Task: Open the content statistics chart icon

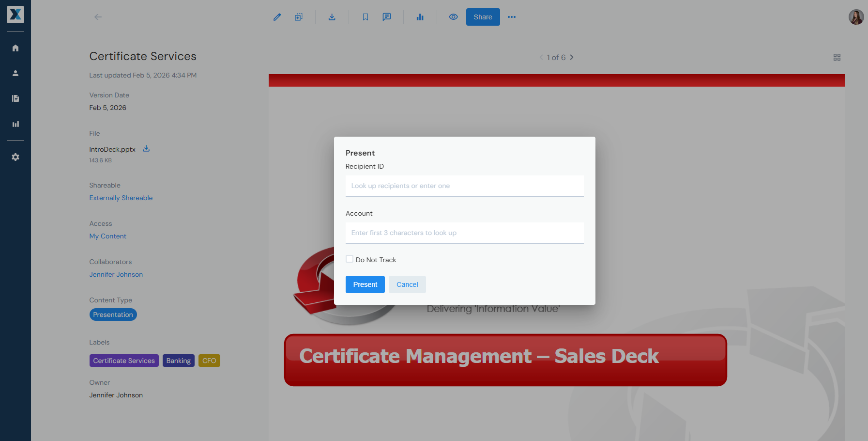Action: pos(420,17)
